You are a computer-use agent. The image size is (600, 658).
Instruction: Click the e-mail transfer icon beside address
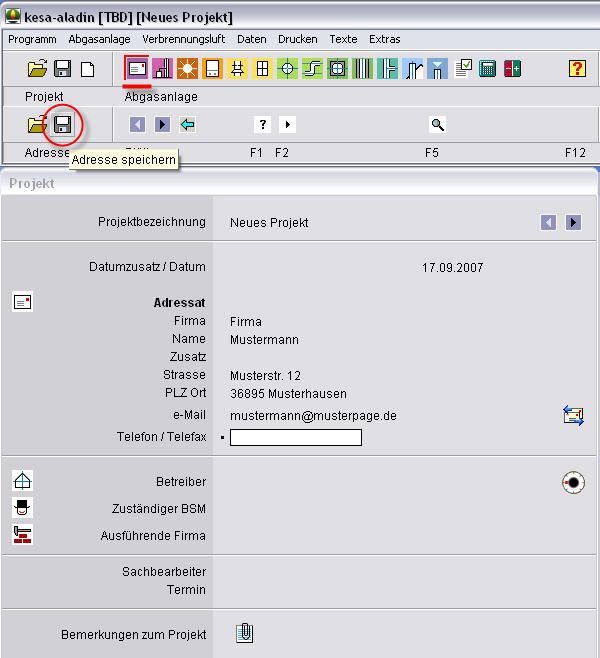point(573,416)
